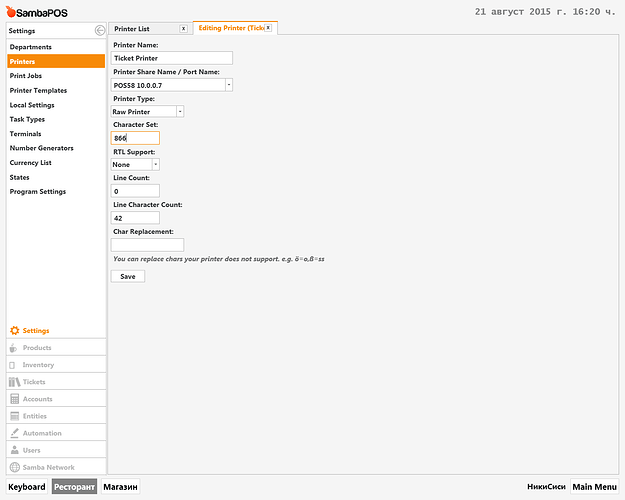625x500 pixels.
Task: Open RTL Support dropdown arrow
Action: coord(156,164)
